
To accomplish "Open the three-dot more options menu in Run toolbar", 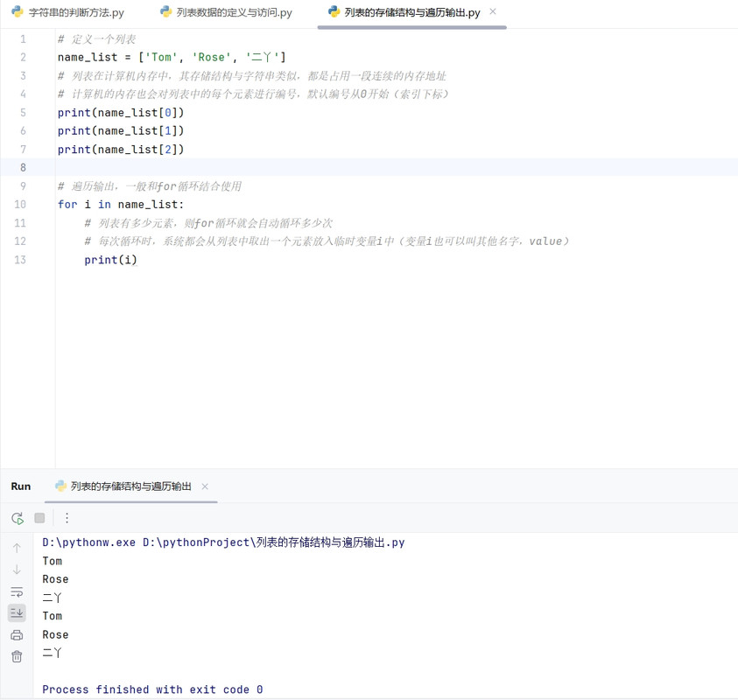I will pos(67,518).
